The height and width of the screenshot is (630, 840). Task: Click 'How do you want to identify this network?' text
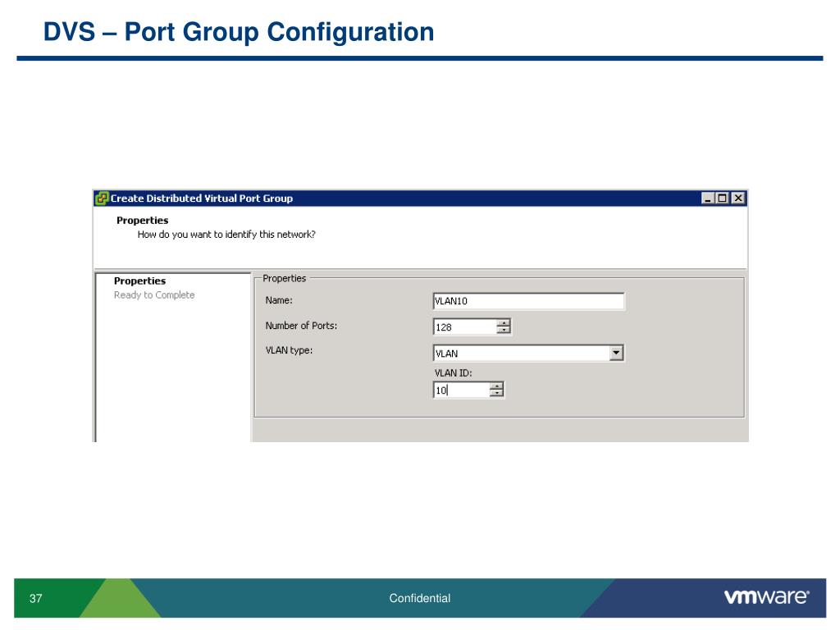tap(226, 235)
